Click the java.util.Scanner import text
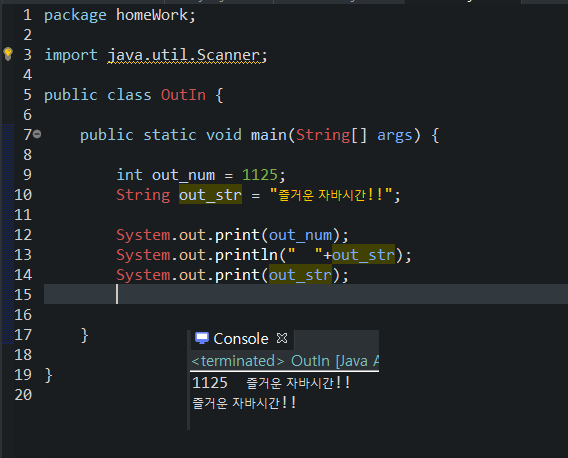 184,55
